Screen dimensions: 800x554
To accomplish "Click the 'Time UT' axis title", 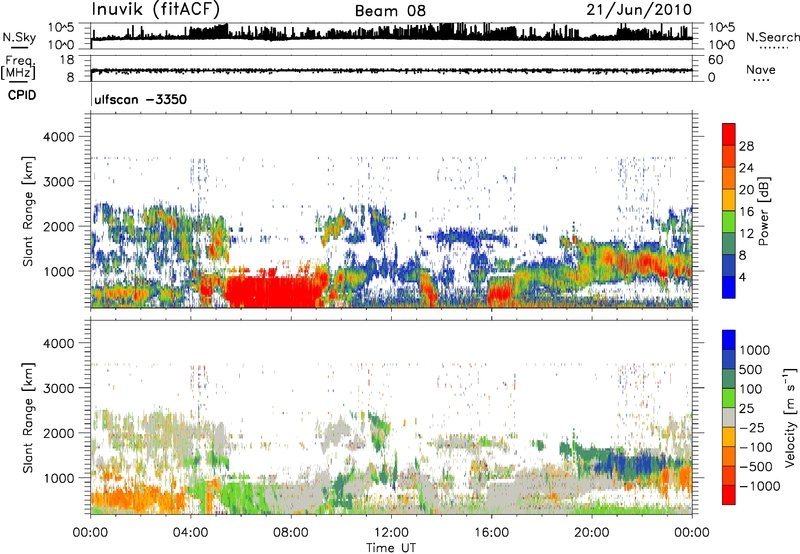I will [391, 548].
